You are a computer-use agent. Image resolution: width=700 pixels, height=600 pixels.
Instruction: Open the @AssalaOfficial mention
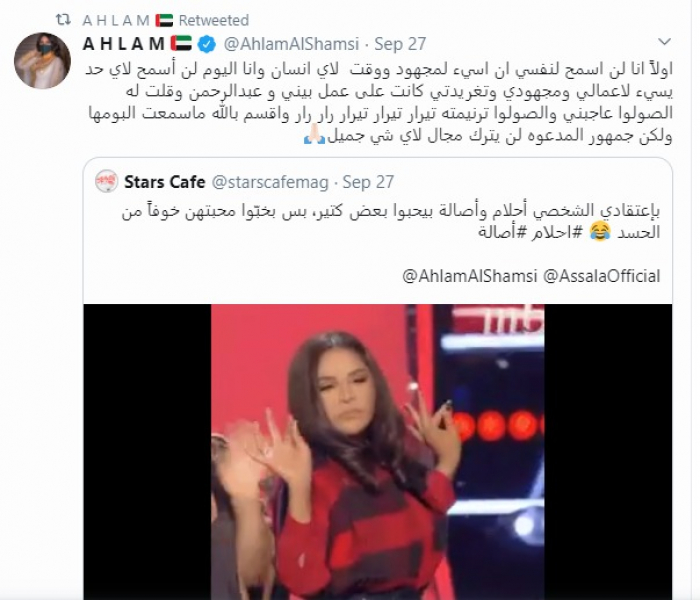click(x=601, y=276)
